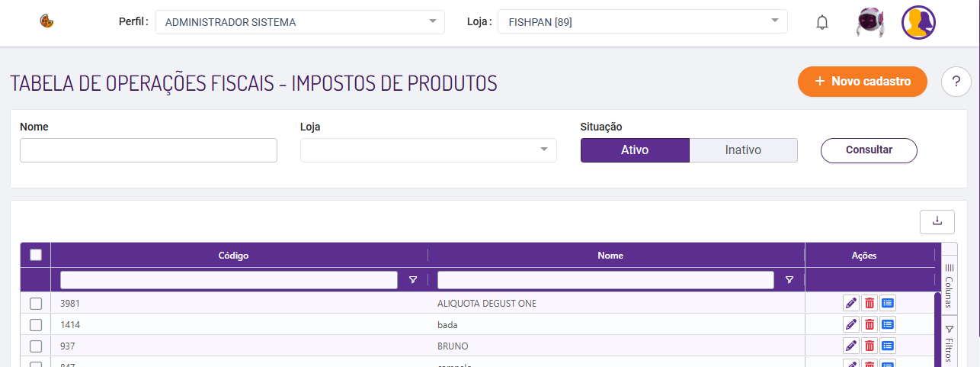Click the Consultar button
Viewport: 980px width, 367px height.
click(x=869, y=150)
